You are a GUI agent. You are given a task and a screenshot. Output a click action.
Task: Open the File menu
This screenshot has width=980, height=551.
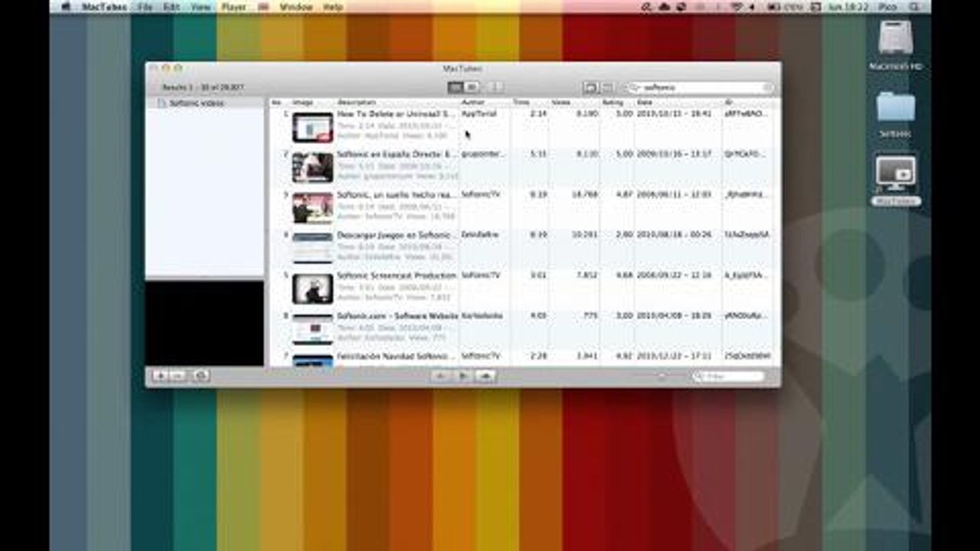146,7
